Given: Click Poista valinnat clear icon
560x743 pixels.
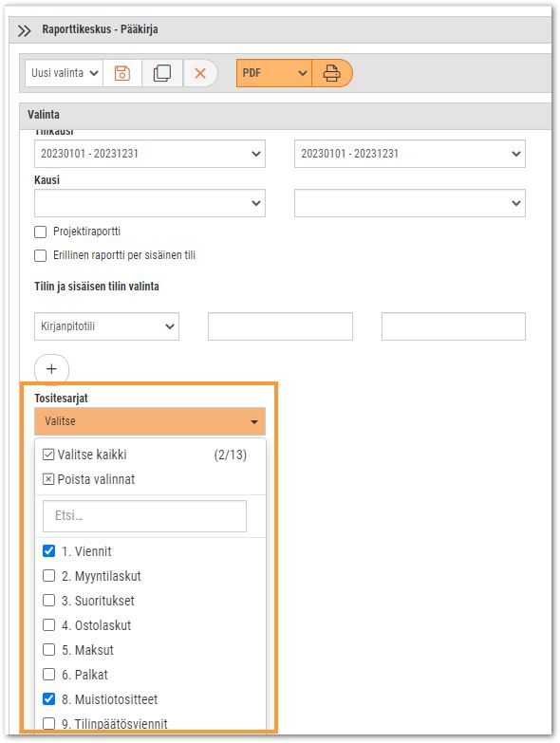Looking at the screenshot, I should pos(48,479).
